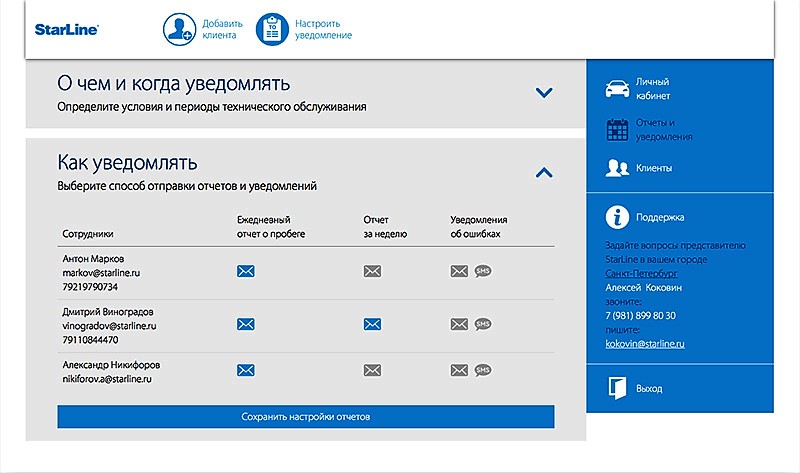Click the Добавить клиента user icon
The height and width of the screenshot is (473, 800).
coord(180,30)
